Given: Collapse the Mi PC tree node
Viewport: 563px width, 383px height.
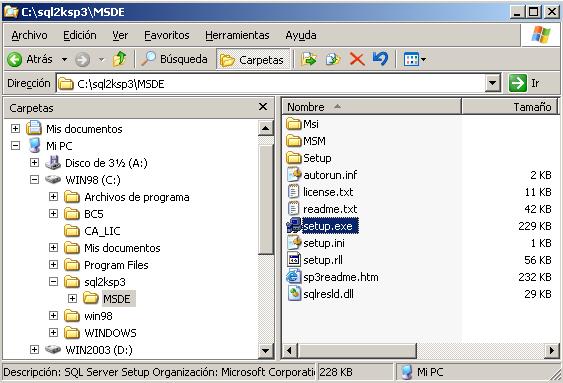Looking at the screenshot, I should (x=15, y=145).
